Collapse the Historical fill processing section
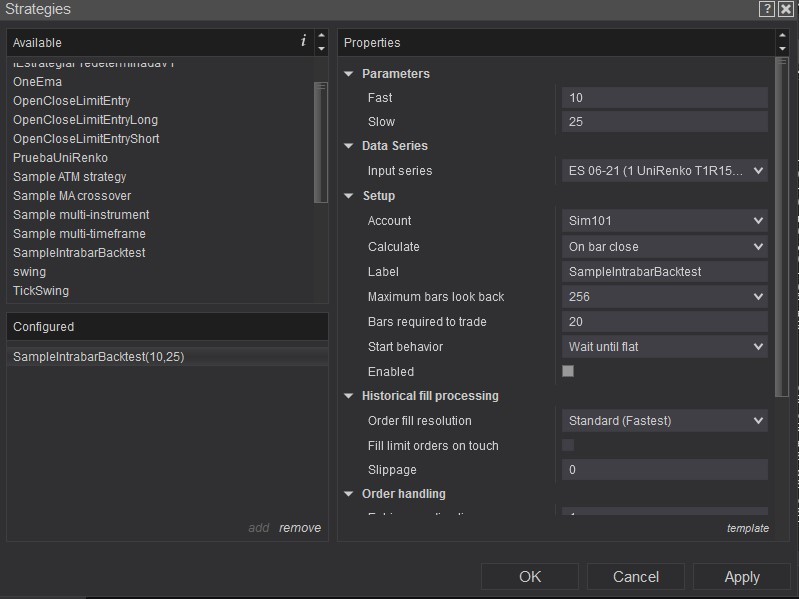799x599 pixels. click(349, 396)
